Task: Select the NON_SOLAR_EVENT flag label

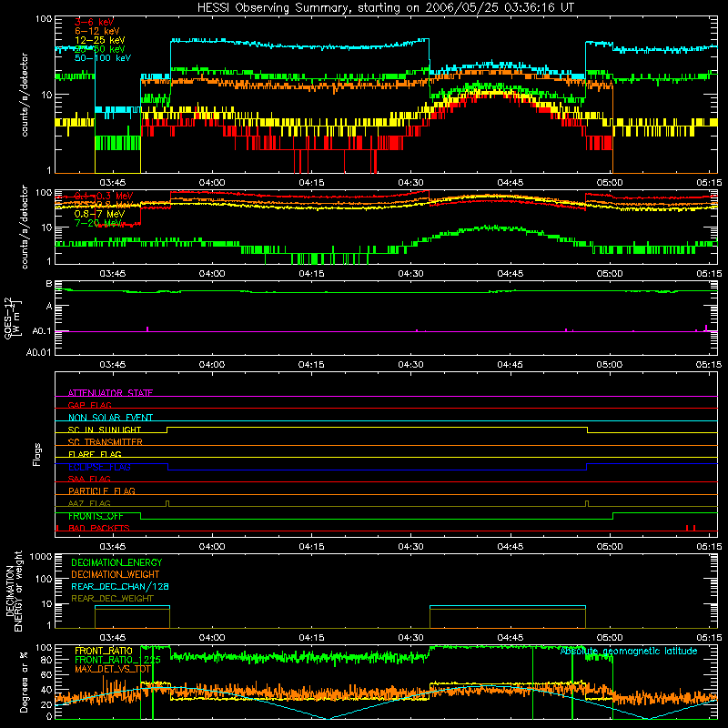Action: coord(110,418)
